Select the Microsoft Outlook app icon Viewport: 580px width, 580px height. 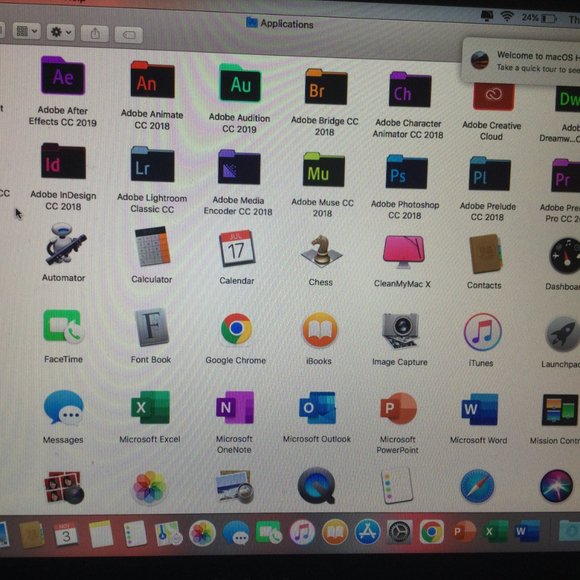317,408
